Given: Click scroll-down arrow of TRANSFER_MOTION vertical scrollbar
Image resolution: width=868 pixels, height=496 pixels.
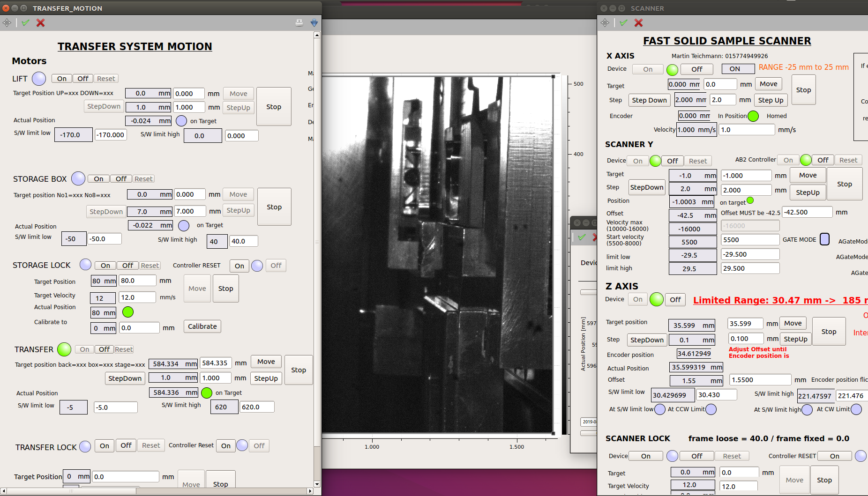Looking at the screenshot, I should tap(317, 484).
